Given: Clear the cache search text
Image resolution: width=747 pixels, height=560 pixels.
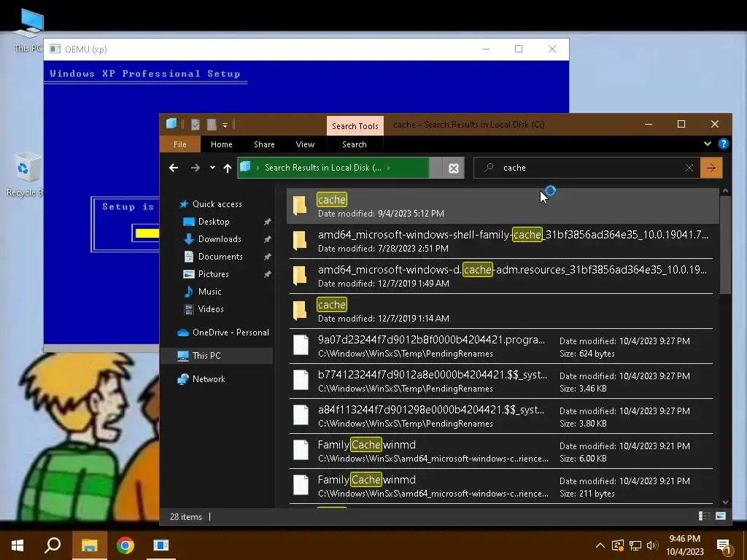Looking at the screenshot, I should pos(689,168).
